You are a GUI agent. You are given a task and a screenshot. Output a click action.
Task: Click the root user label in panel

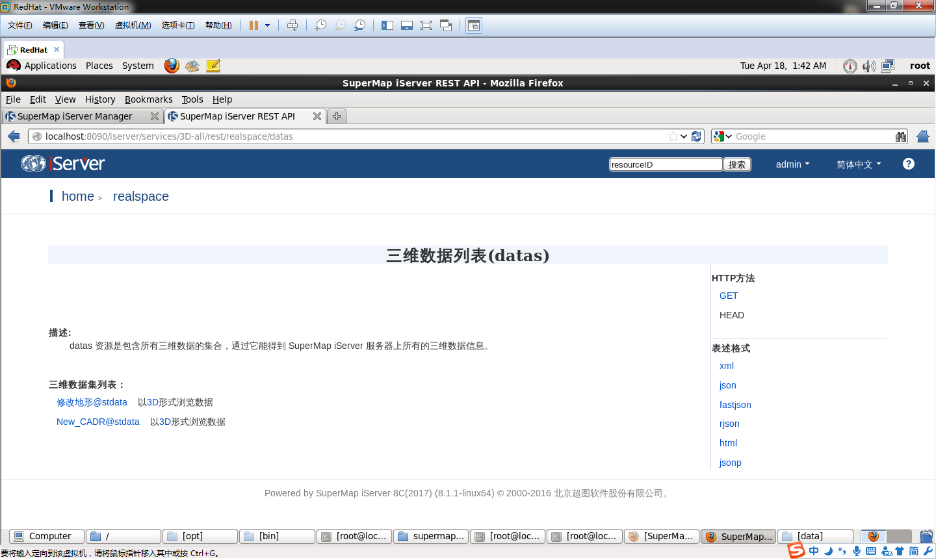[920, 66]
